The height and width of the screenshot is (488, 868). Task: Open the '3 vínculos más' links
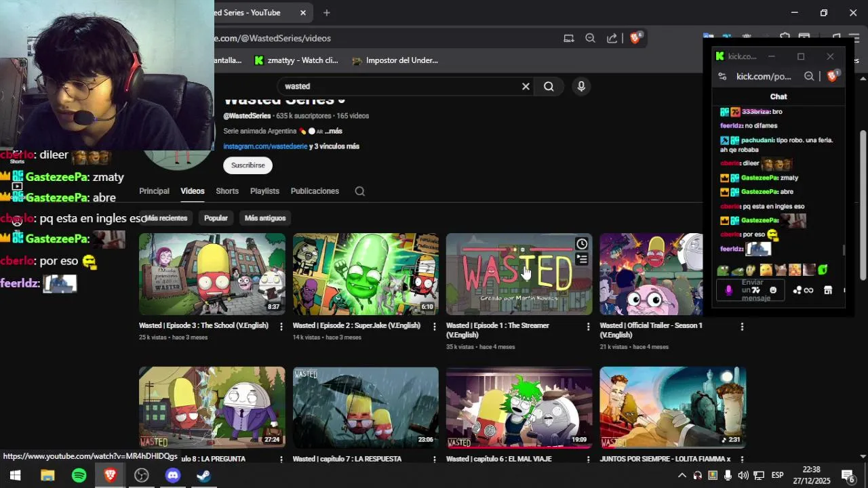coord(337,146)
